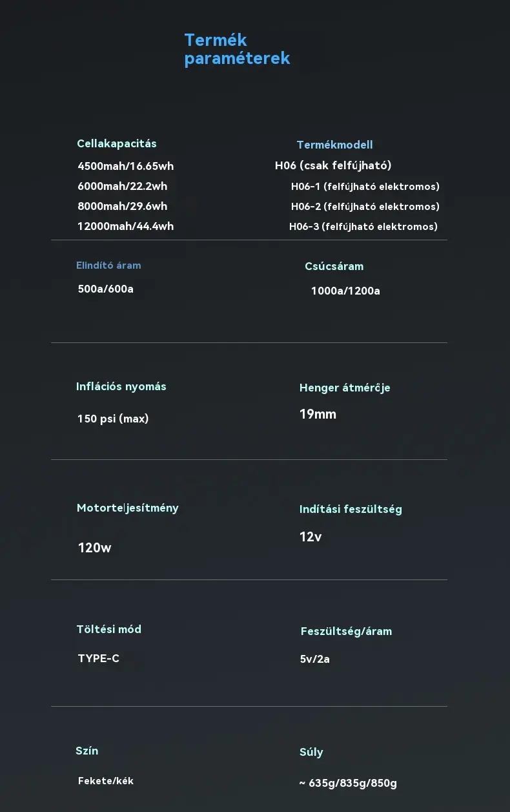The image size is (510, 812).
Task: Click the Inflációs nyomás label
Action: tap(121, 386)
